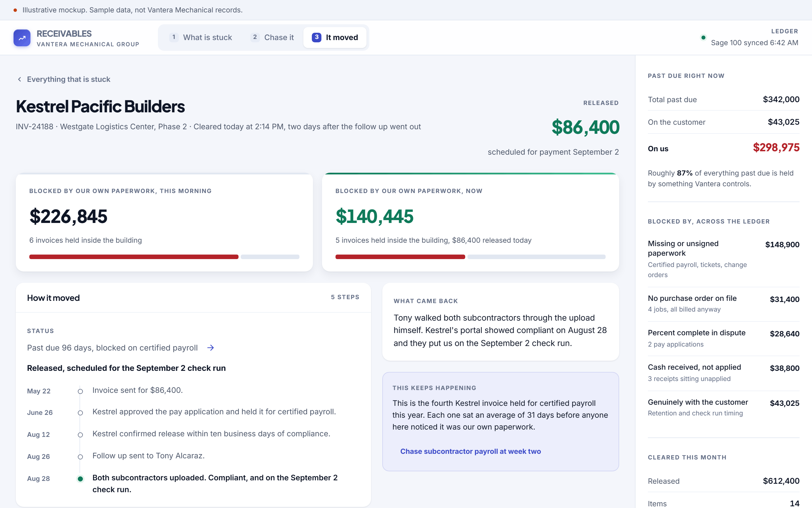Click Sage 100 synced 6:42 AM status

[754, 43]
